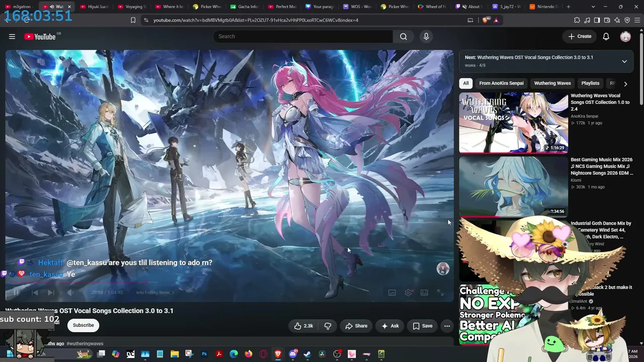Open the Brave Wallet icon
This screenshot has height=362, width=644.
tap(607, 20)
